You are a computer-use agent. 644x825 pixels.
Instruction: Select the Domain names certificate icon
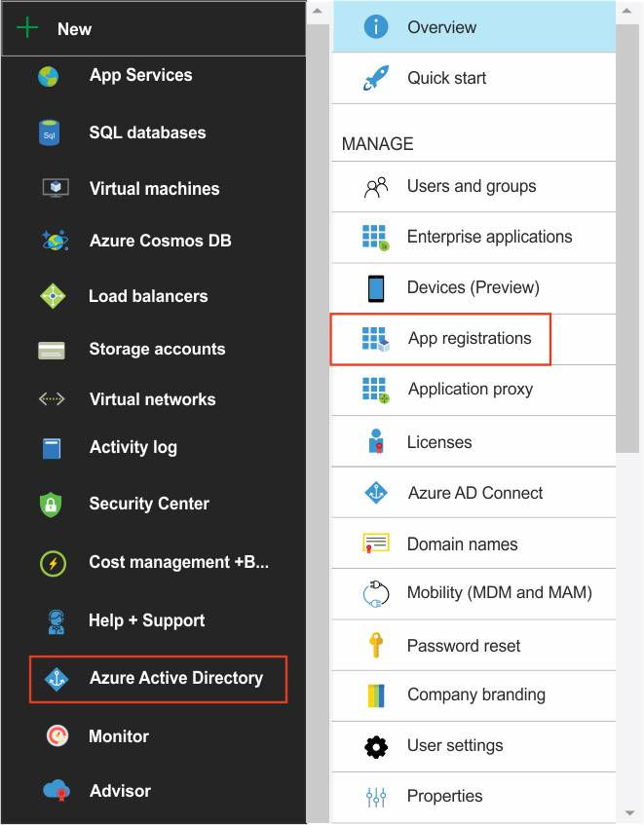(376, 543)
